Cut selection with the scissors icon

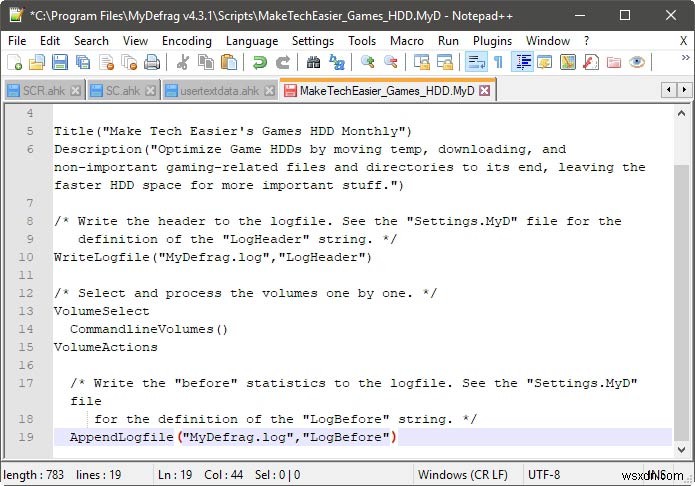click(x=183, y=62)
